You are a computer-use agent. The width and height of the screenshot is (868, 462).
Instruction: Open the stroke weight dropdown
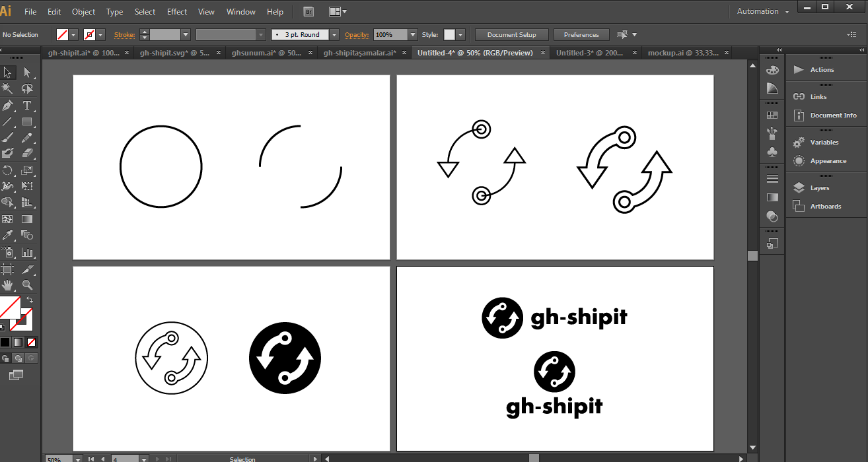(x=186, y=35)
